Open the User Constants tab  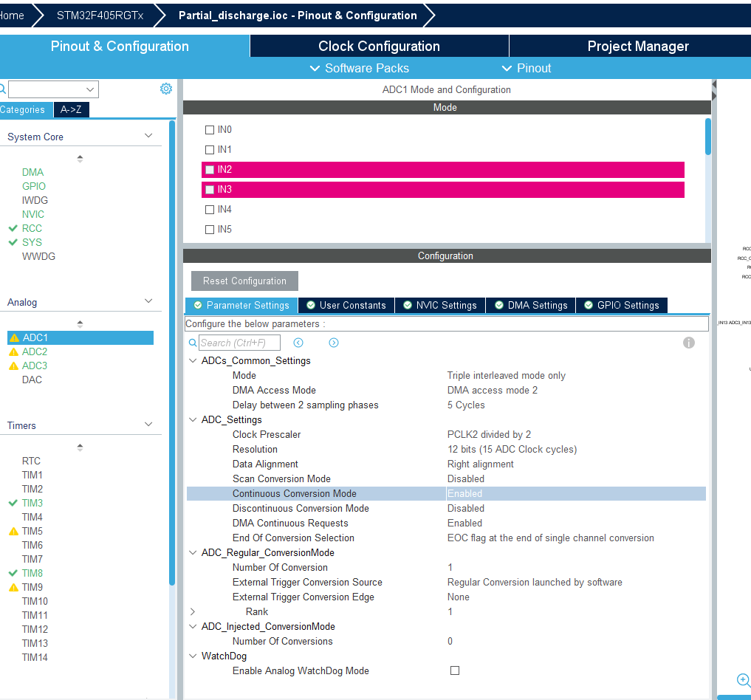[346, 305]
